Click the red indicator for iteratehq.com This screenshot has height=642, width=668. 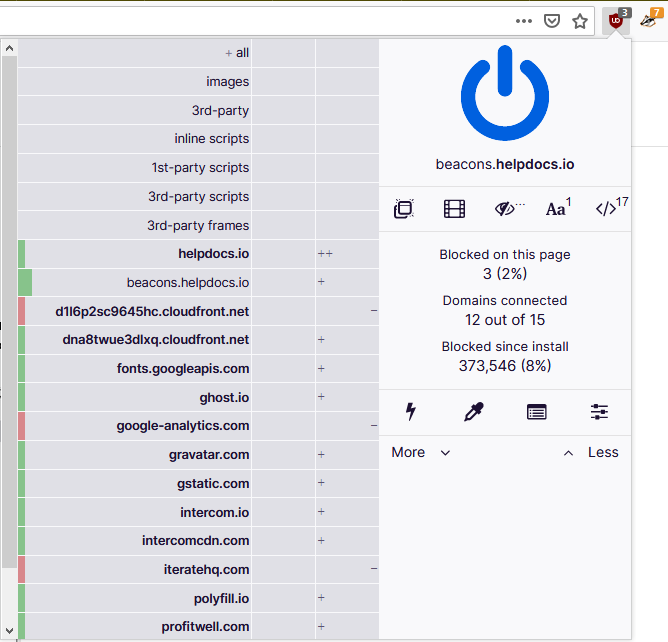(x=21, y=570)
